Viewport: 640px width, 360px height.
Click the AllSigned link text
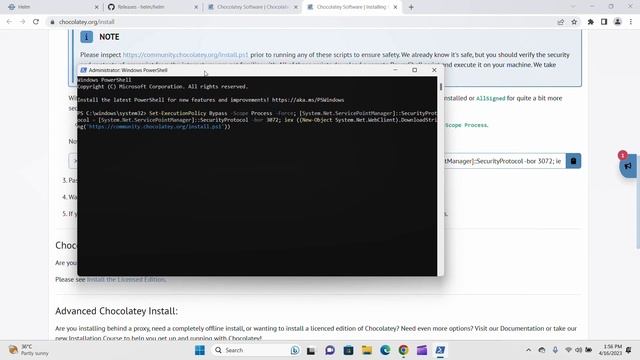coord(491,98)
